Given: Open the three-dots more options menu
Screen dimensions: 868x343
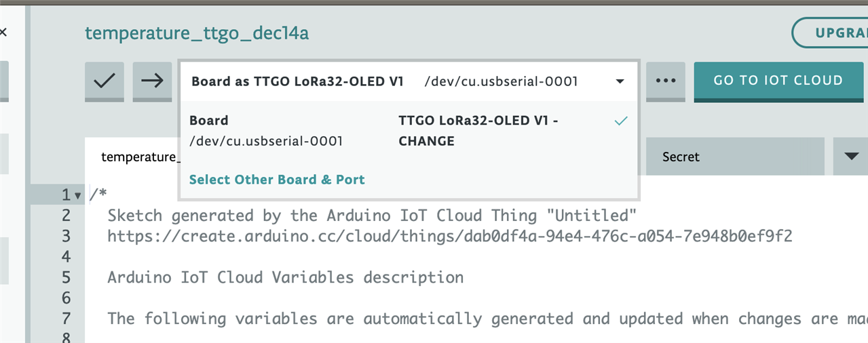Looking at the screenshot, I should pyautogui.click(x=666, y=81).
